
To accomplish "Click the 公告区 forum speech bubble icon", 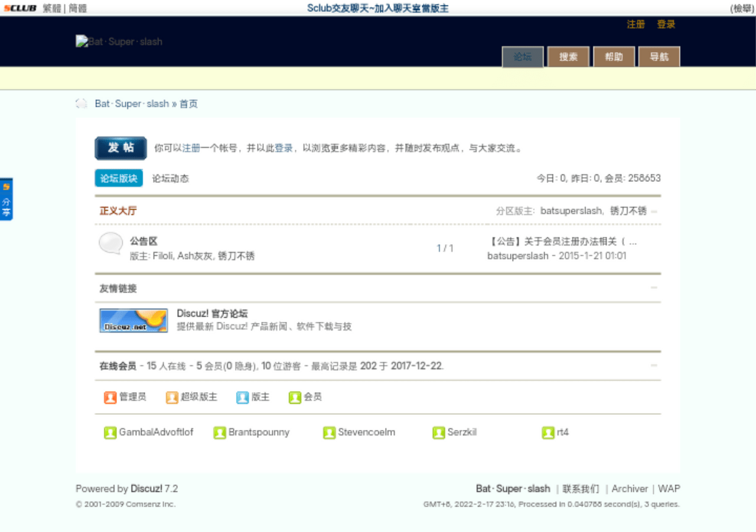I will (110, 243).
